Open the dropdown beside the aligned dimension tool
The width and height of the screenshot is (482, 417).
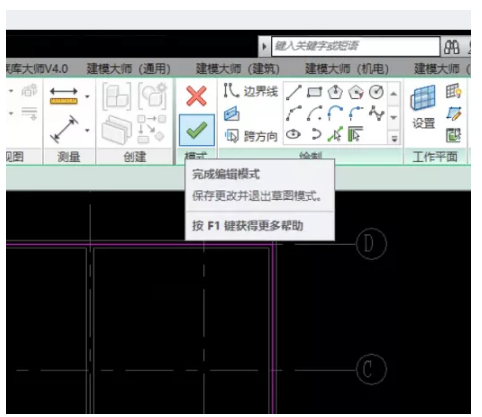(87, 130)
